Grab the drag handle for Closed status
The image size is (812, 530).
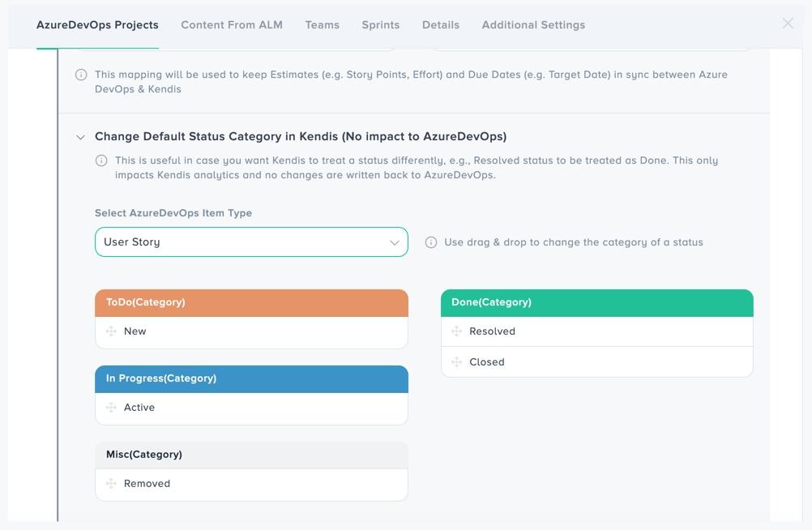pyautogui.click(x=456, y=362)
